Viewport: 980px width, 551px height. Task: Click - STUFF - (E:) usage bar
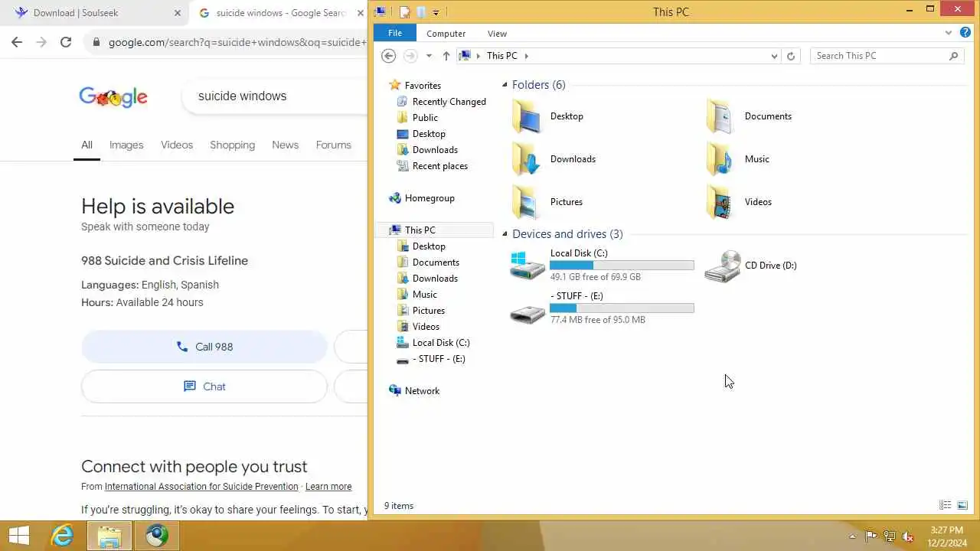622,308
